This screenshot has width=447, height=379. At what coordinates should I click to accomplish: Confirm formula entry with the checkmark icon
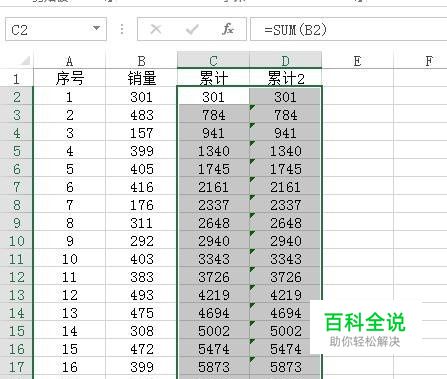pos(192,29)
